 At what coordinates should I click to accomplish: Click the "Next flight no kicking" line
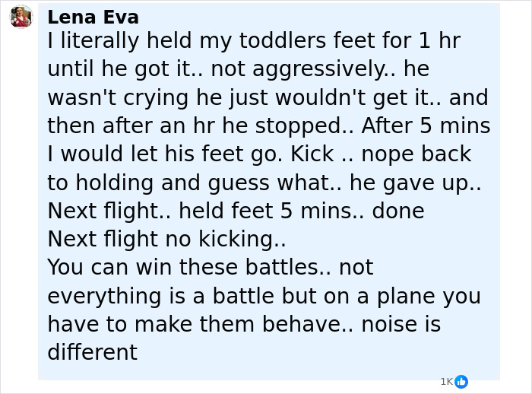click(x=166, y=239)
